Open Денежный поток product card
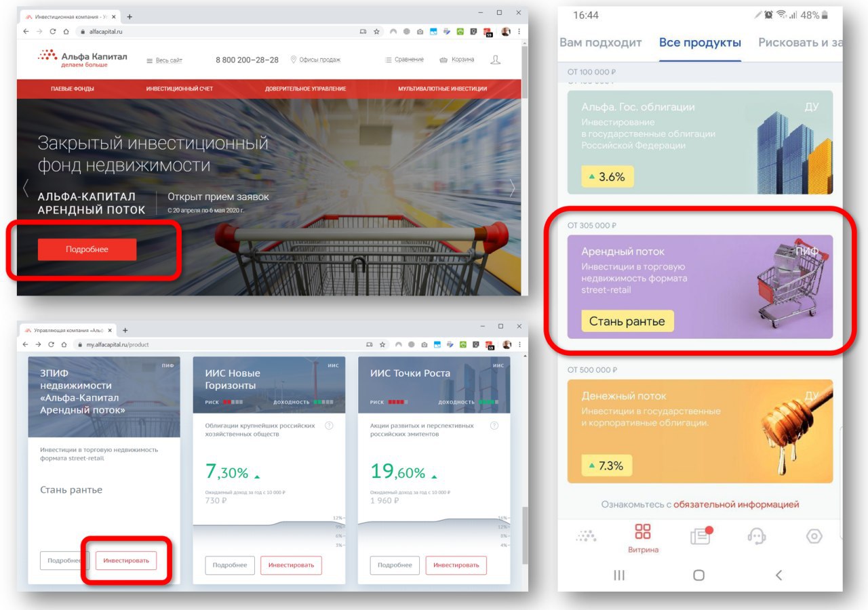This screenshot has height=610, width=868. [x=700, y=431]
